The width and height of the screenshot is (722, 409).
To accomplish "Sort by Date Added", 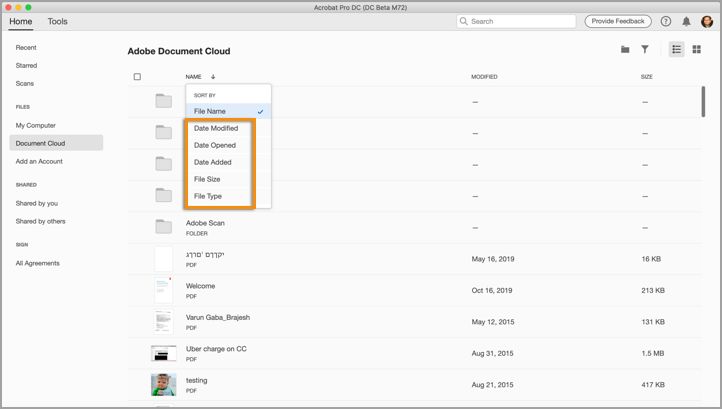I will click(x=212, y=162).
